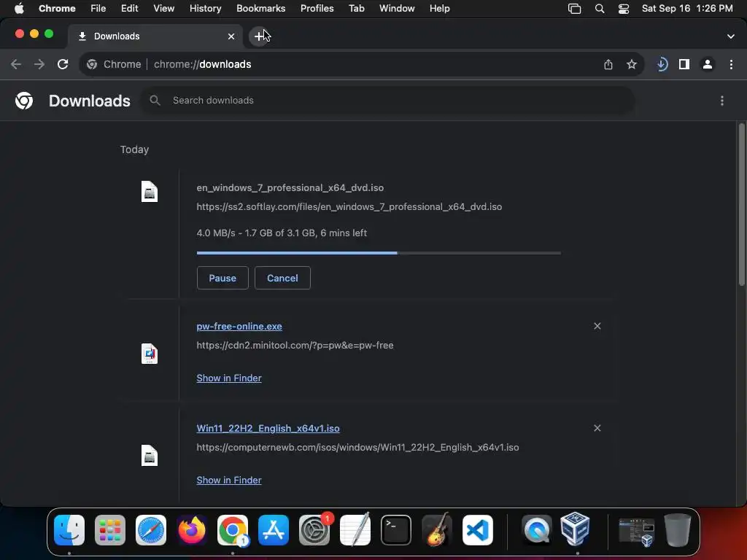This screenshot has height=560, width=747.
Task: Click the Chrome logo beside Downloads heading
Action: pyautogui.click(x=24, y=101)
